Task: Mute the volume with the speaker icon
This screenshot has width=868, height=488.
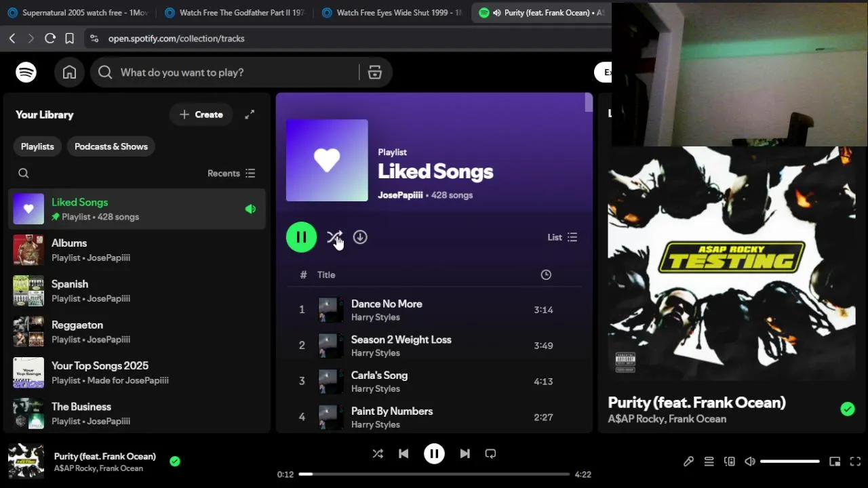Action: 750,462
